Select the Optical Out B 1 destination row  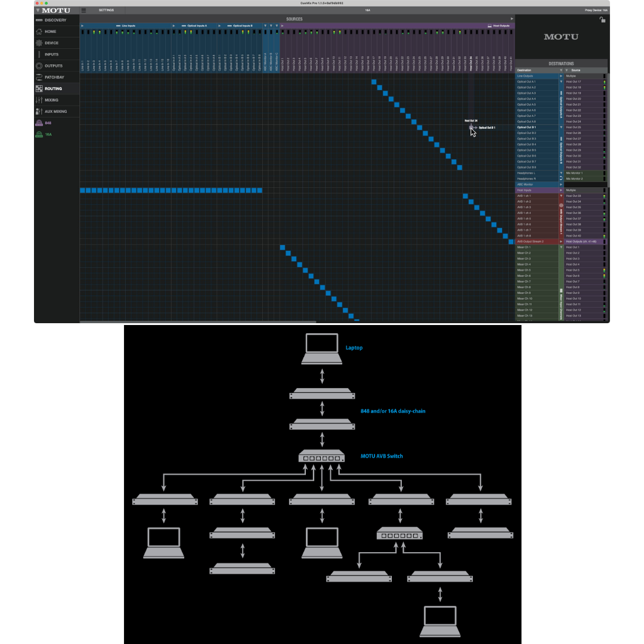537,128
